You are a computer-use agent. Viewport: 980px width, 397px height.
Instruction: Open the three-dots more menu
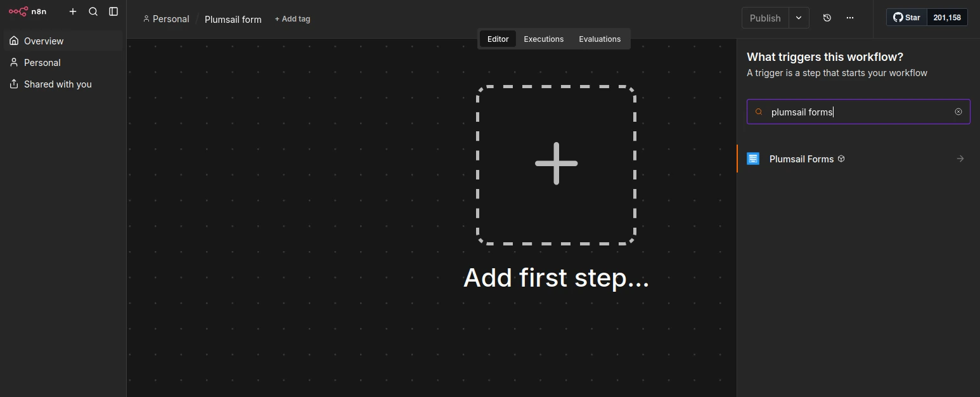pos(850,18)
